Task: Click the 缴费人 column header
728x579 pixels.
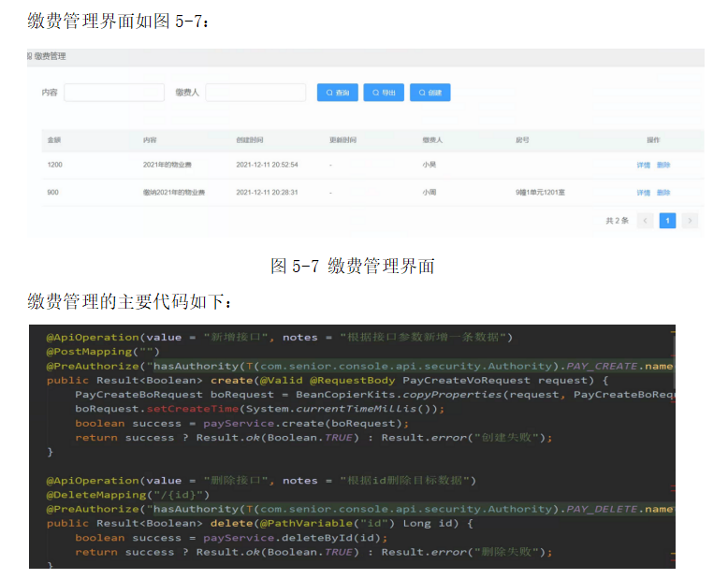Action: click(432, 139)
